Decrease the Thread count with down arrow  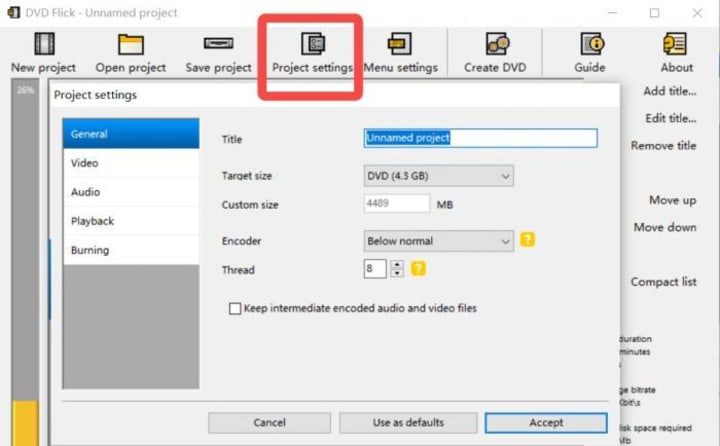(x=397, y=273)
